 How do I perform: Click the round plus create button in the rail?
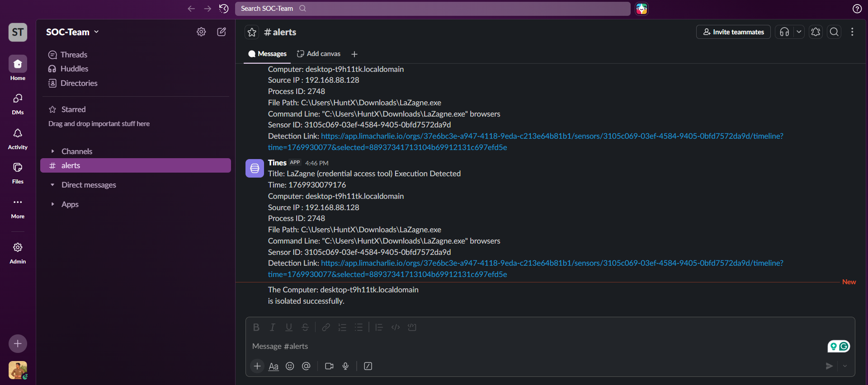click(18, 343)
